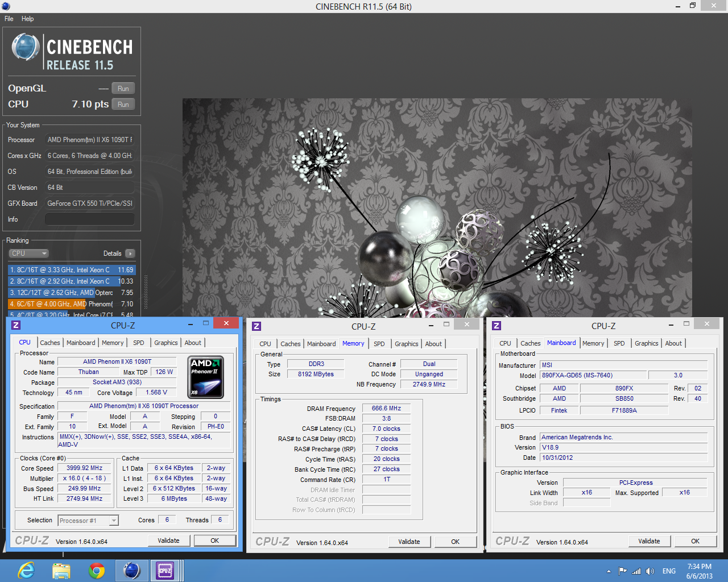Image resolution: width=728 pixels, height=582 pixels.
Task: Click OK in right CPU-Z window
Action: point(696,541)
